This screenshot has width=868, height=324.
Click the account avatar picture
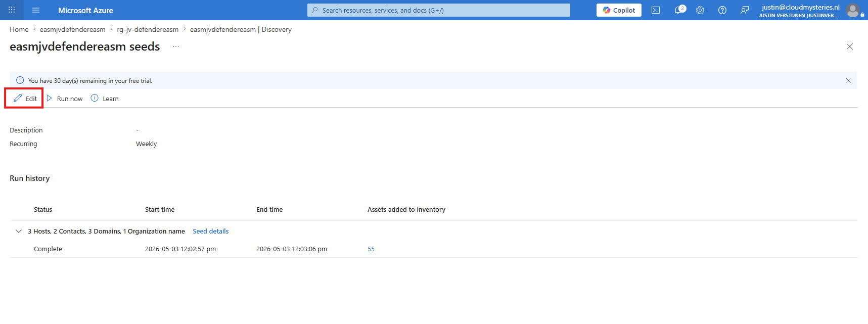(853, 10)
